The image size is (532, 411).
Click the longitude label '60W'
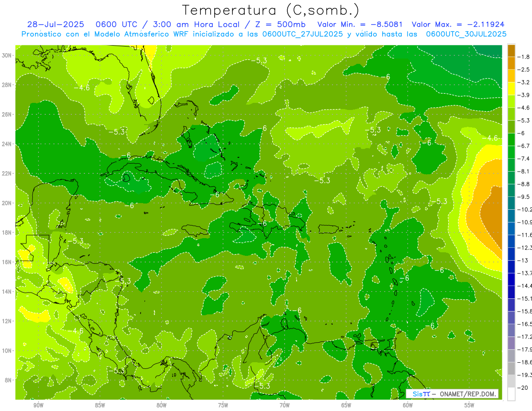pos(408,405)
